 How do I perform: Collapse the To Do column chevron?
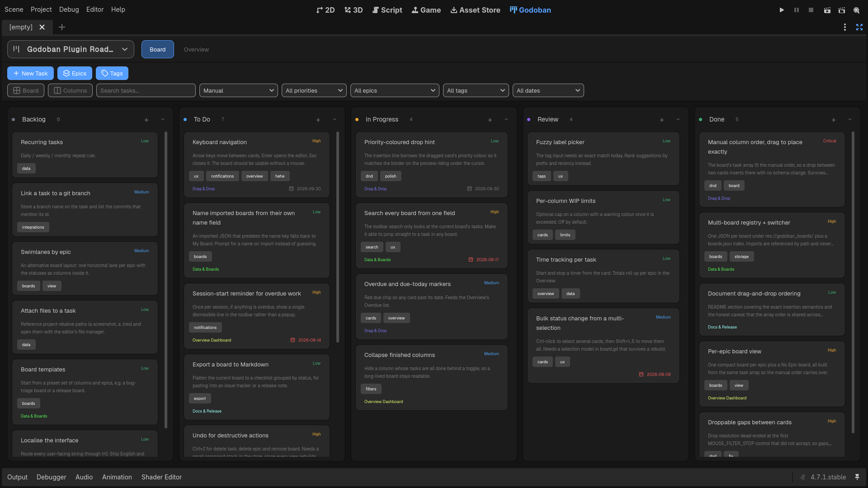tap(335, 120)
